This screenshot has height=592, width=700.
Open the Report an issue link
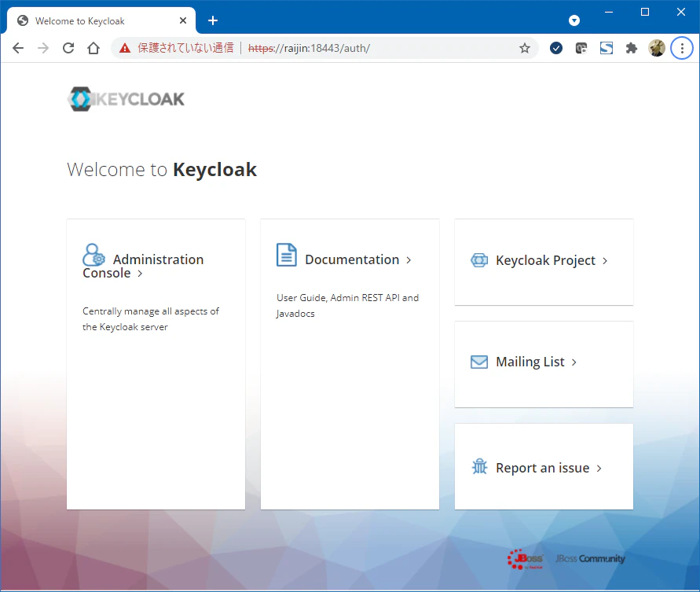click(542, 468)
